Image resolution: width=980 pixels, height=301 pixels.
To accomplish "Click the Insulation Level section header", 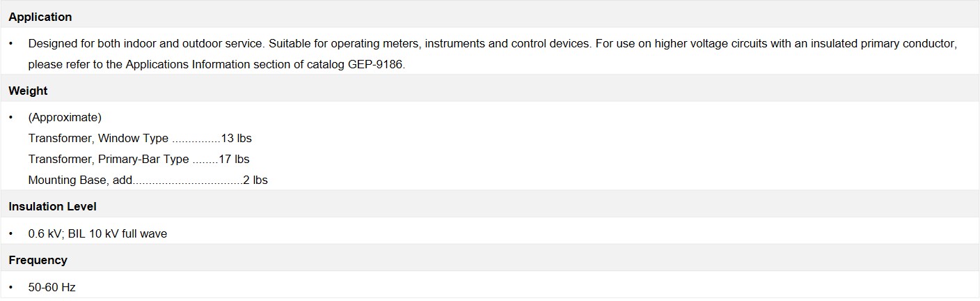I will [52, 206].
